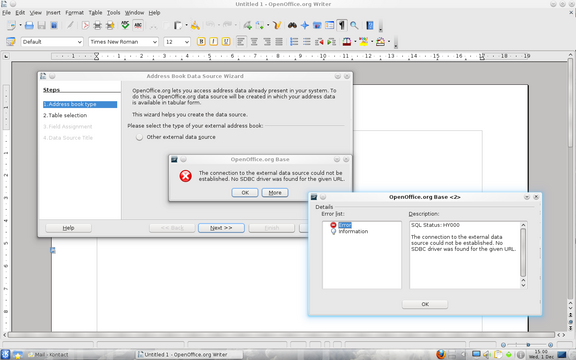Click More in connection error dialog
This screenshot has height=360, width=576.
pyautogui.click(x=275, y=192)
